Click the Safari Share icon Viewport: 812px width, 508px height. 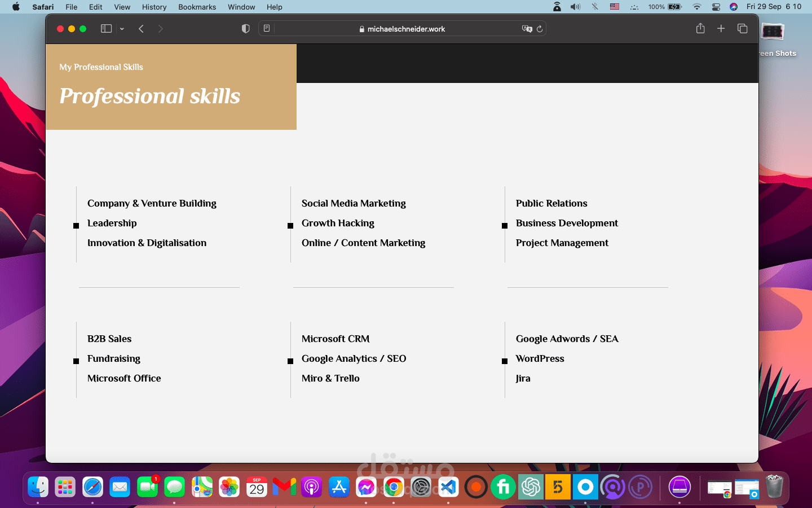[x=700, y=29]
